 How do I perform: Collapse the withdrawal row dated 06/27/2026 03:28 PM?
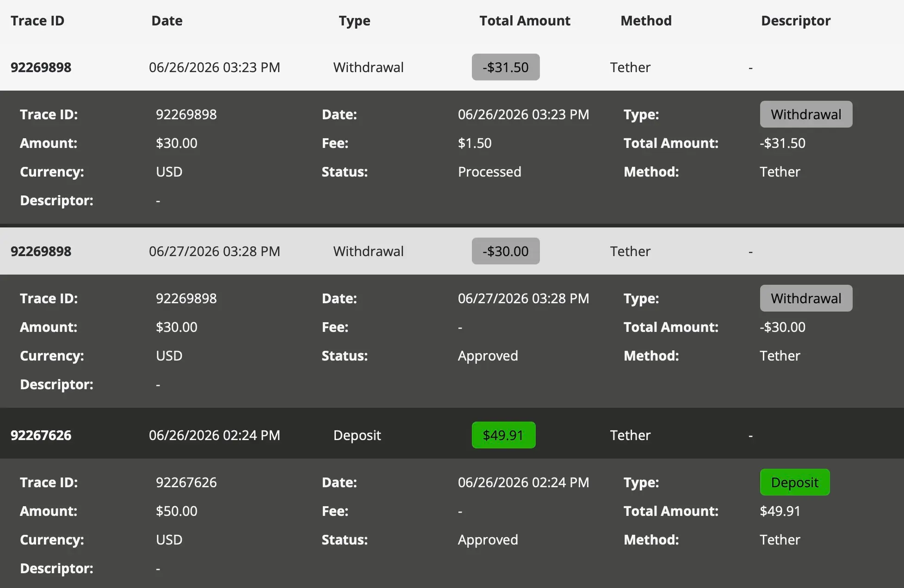click(452, 251)
